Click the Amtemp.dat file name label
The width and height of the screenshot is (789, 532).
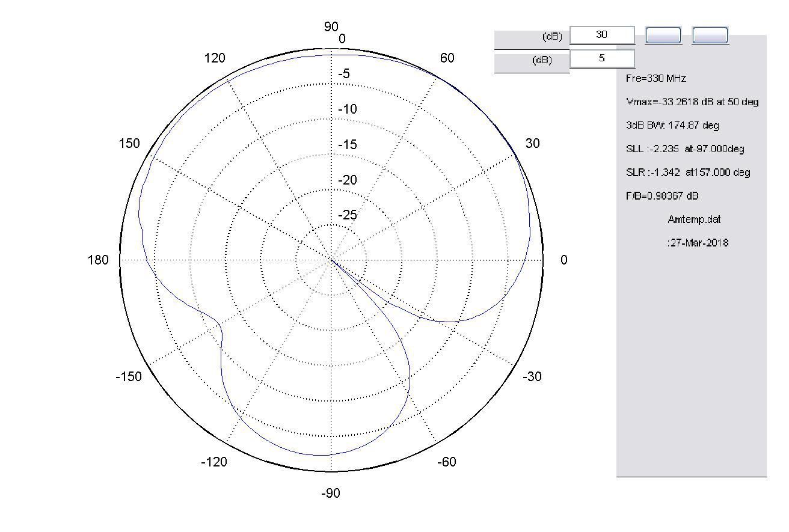694,219
